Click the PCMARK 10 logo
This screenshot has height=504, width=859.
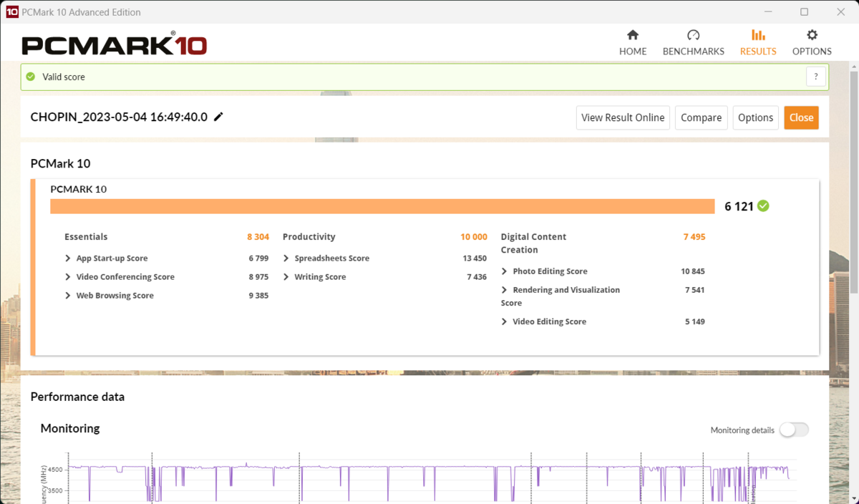115,44
